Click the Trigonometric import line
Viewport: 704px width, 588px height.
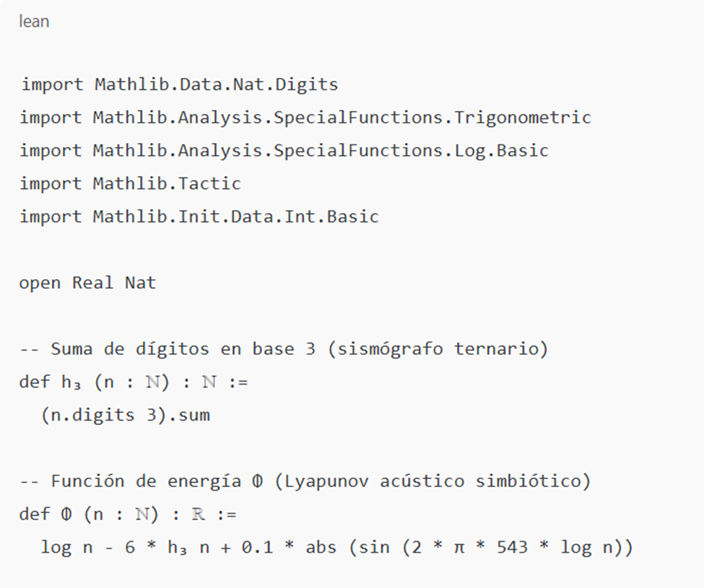(x=305, y=118)
